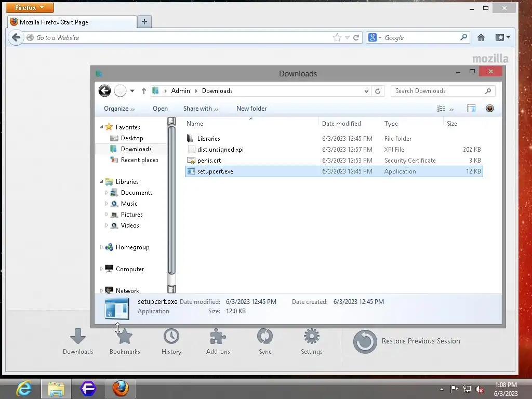Viewport: 532px width, 399px height.
Task: Switch to Firefox taskbar icon
Action: point(121,389)
